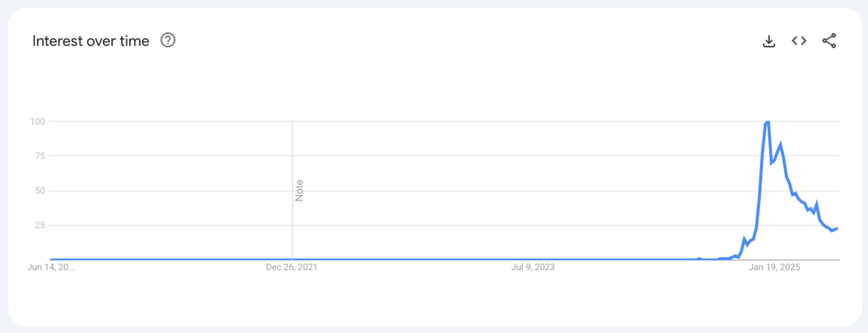This screenshot has height=333, width=868.
Task: Open the embed code icon
Action: [799, 41]
